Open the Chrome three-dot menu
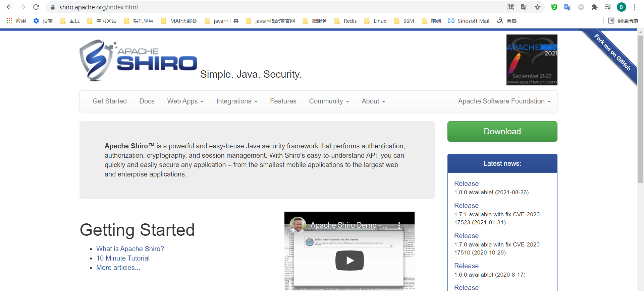 635,7
